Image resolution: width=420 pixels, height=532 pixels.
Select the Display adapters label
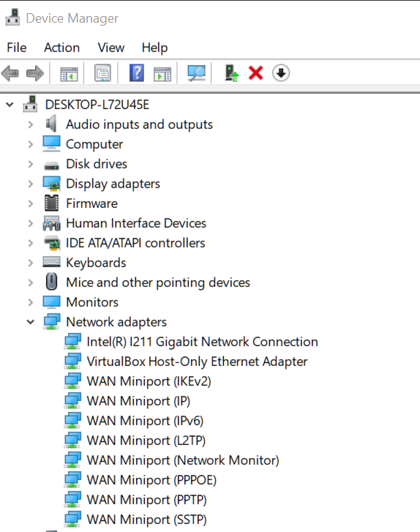(113, 184)
